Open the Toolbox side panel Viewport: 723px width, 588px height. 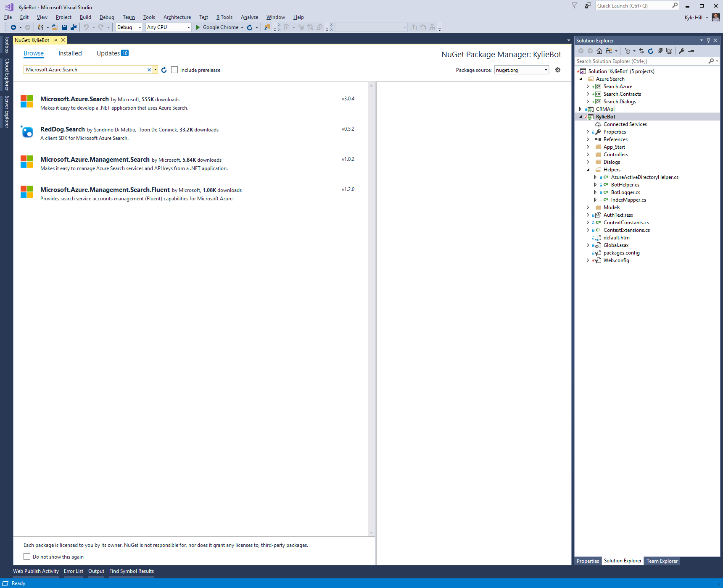(x=7, y=45)
